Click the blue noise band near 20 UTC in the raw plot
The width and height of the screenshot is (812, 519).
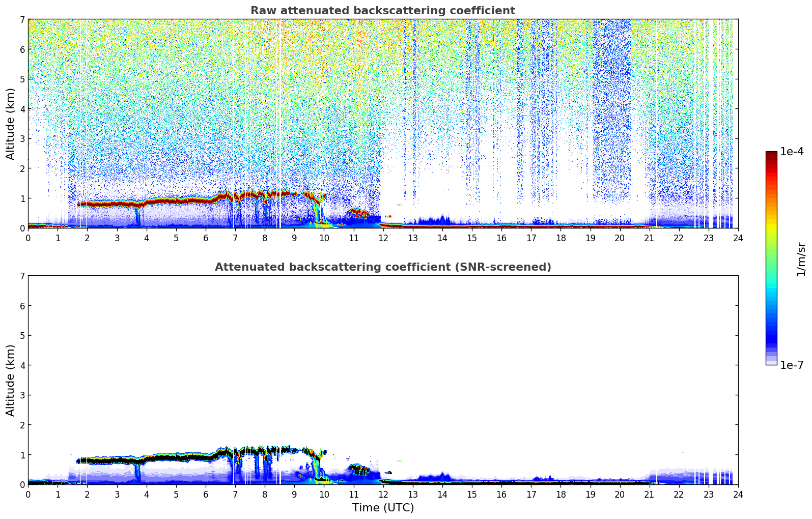[612, 109]
